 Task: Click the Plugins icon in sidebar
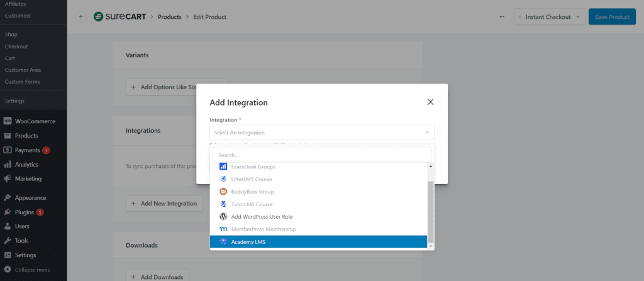coord(8,212)
